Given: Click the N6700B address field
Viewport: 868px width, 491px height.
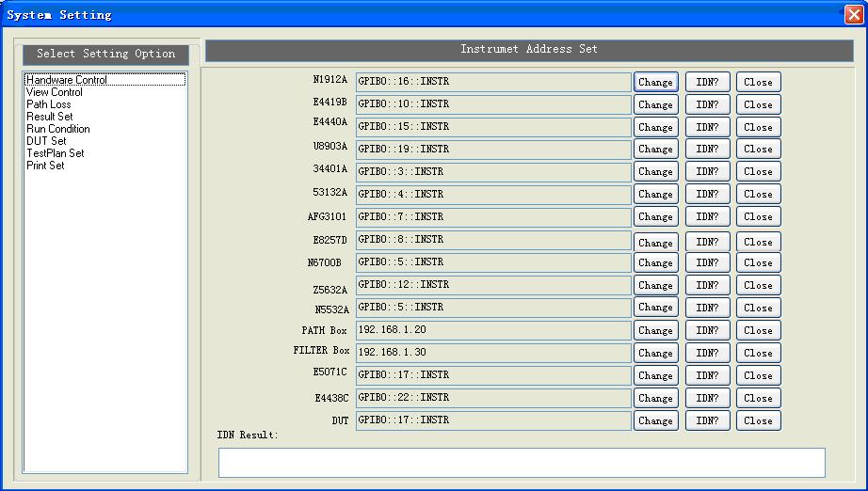Looking at the screenshot, I should [x=493, y=262].
